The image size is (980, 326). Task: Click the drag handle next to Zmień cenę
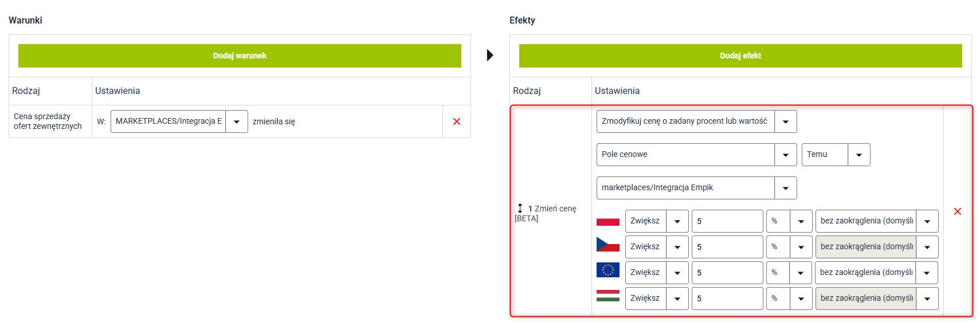(x=520, y=209)
